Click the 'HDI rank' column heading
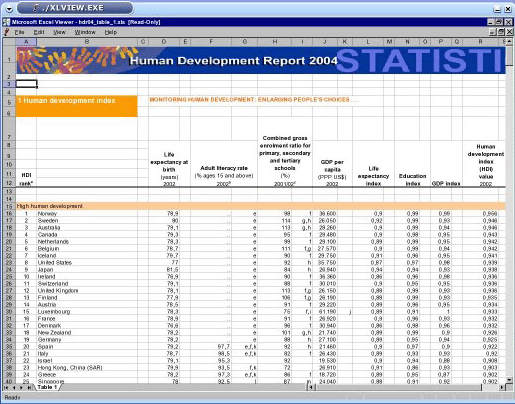 (26, 179)
